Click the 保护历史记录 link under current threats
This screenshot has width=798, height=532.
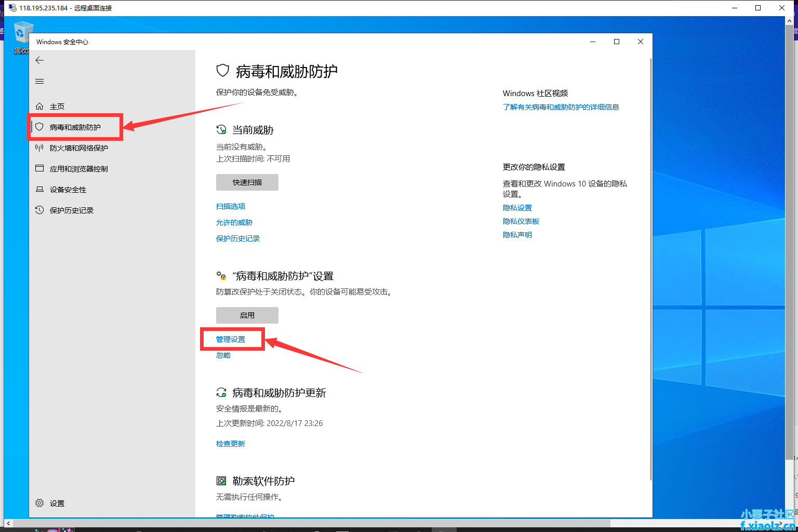238,238
